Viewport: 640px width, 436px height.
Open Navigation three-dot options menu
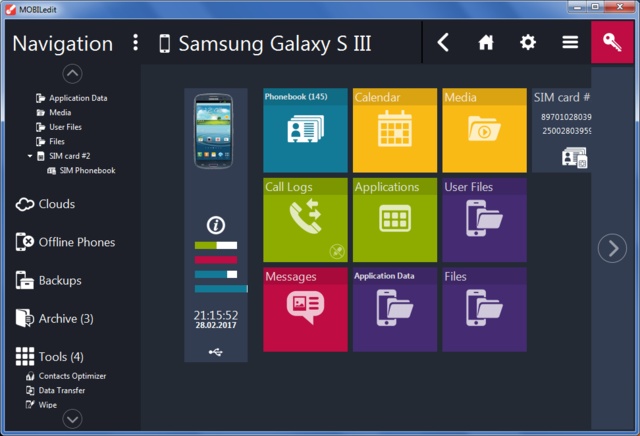coord(136,42)
